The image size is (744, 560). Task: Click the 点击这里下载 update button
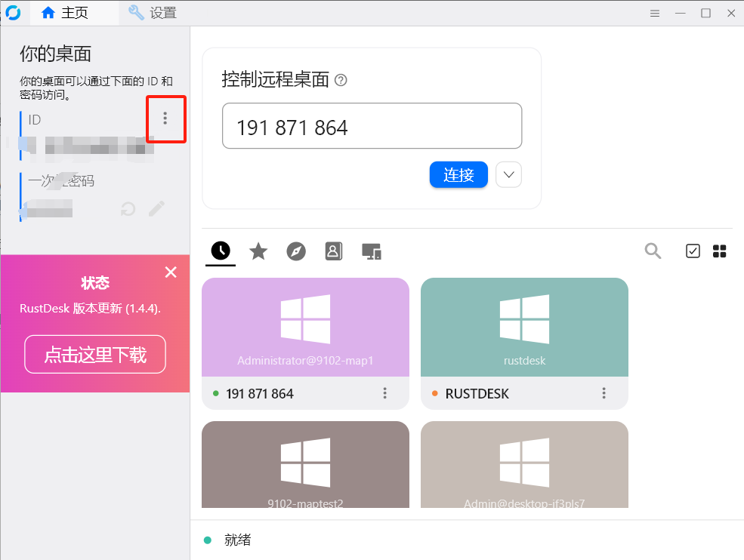95,355
